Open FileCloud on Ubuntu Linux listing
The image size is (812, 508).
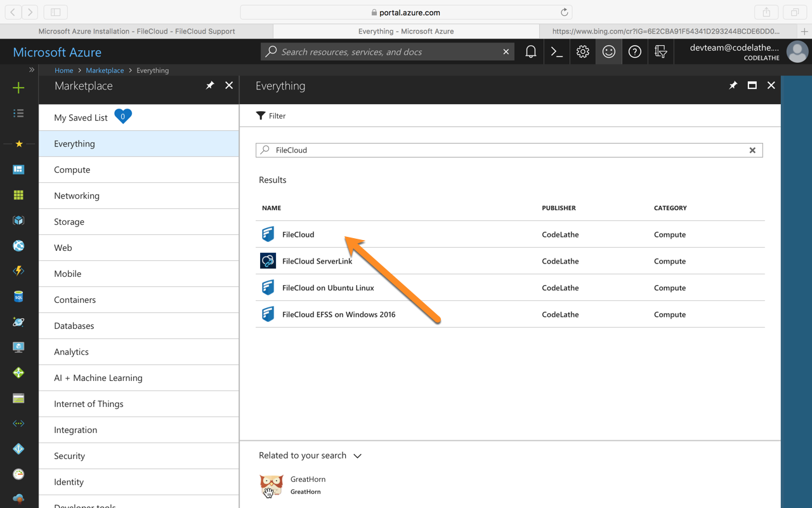coord(328,288)
